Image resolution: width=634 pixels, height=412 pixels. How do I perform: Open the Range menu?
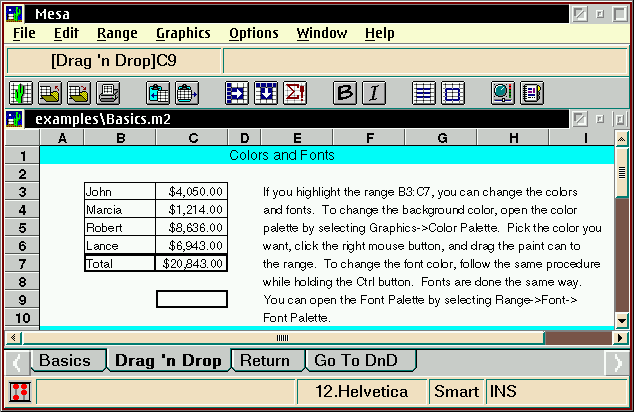pyautogui.click(x=117, y=33)
